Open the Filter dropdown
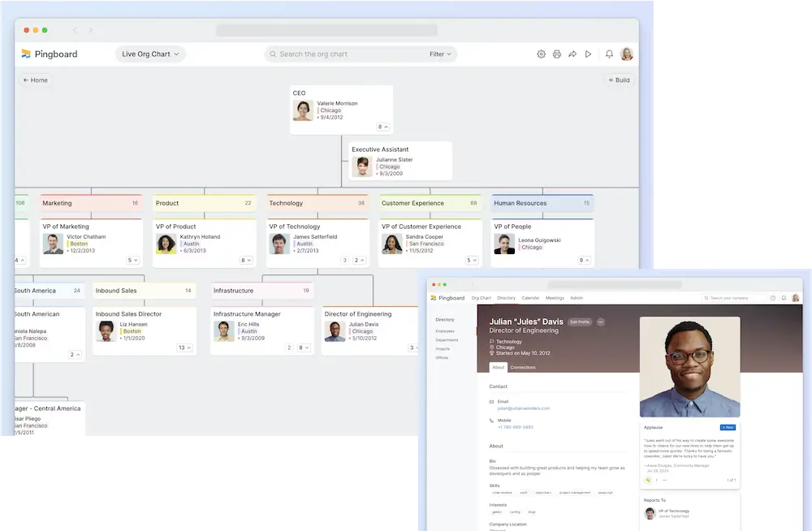This screenshot has height=531, width=812. point(438,54)
